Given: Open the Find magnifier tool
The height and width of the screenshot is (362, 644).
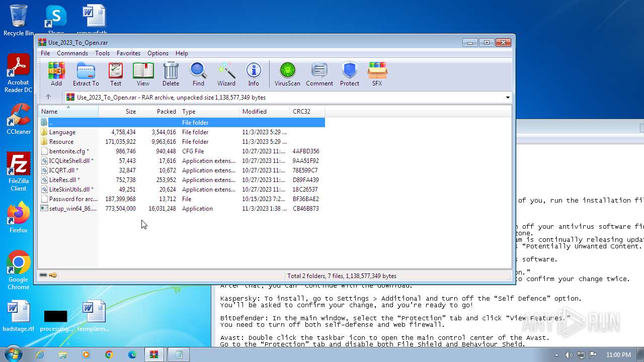Looking at the screenshot, I should [198, 74].
